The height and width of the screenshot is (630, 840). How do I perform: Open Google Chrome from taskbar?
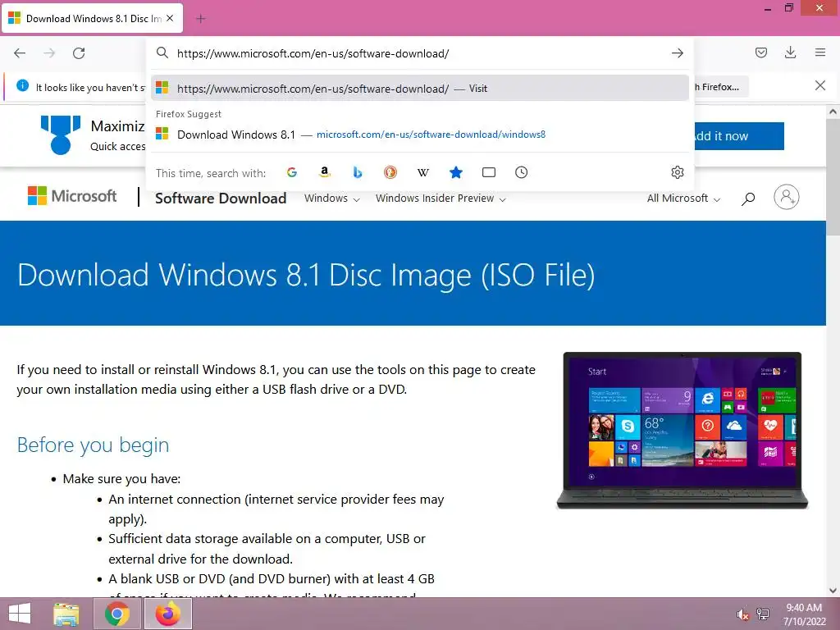pos(117,614)
